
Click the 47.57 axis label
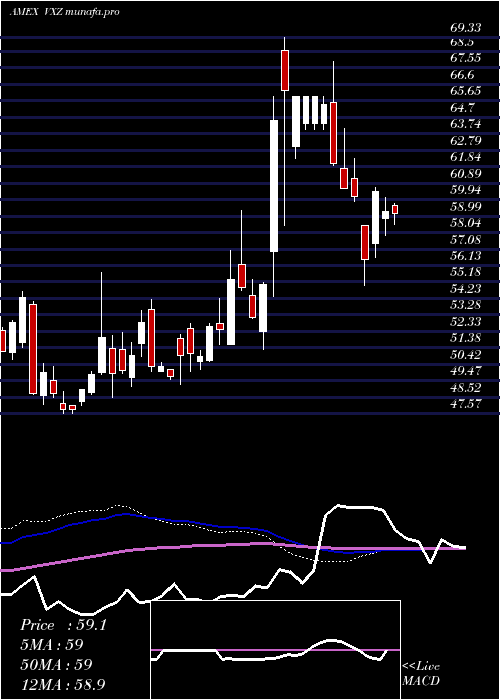pos(465,404)
